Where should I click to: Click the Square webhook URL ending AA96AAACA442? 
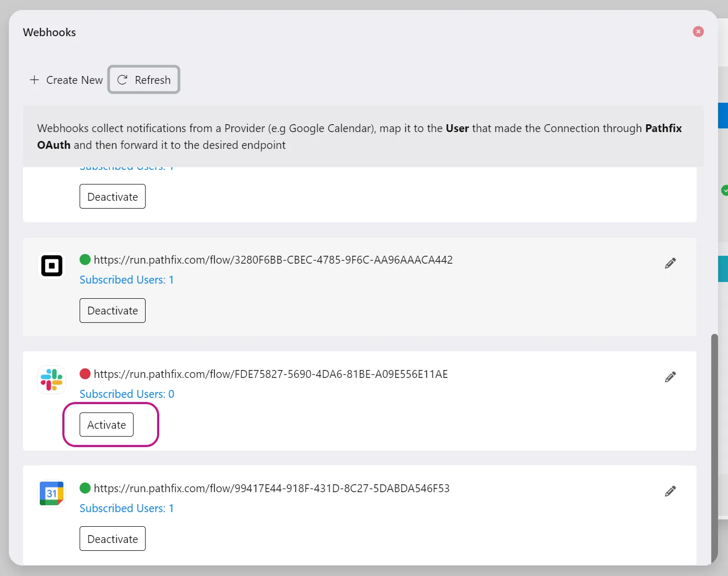tap(273, 260)
